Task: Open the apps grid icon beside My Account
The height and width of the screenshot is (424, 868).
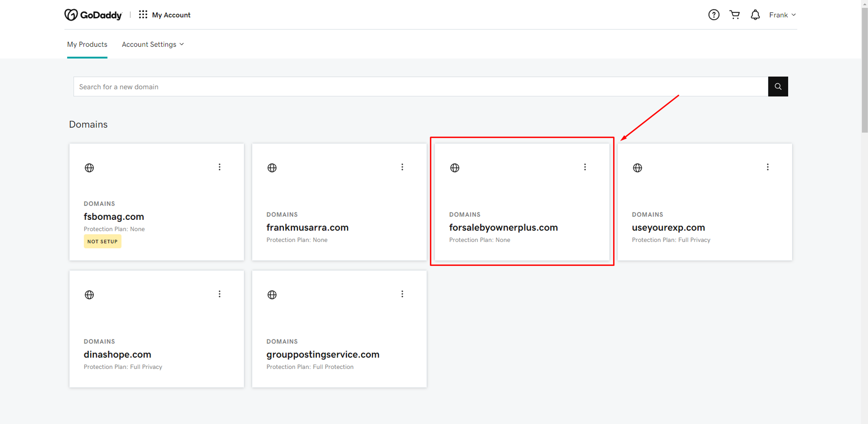Action: (x=143, y=15)
